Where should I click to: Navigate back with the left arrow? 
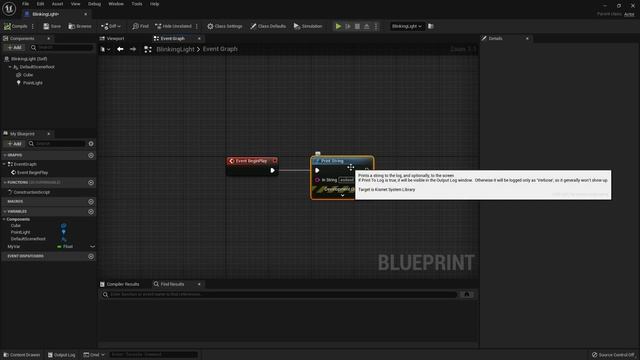120,49
